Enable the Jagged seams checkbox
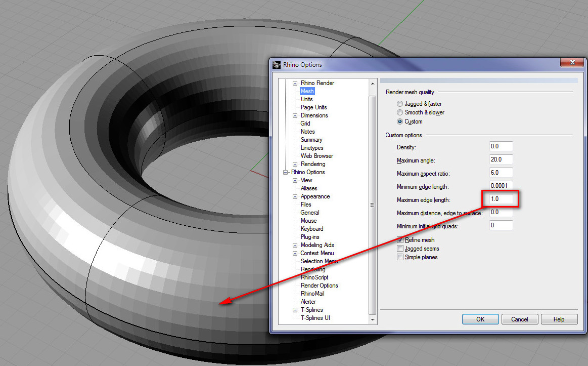Image resolution: width=588 pixels, height=366 pixels. click(x=400, y=249)
